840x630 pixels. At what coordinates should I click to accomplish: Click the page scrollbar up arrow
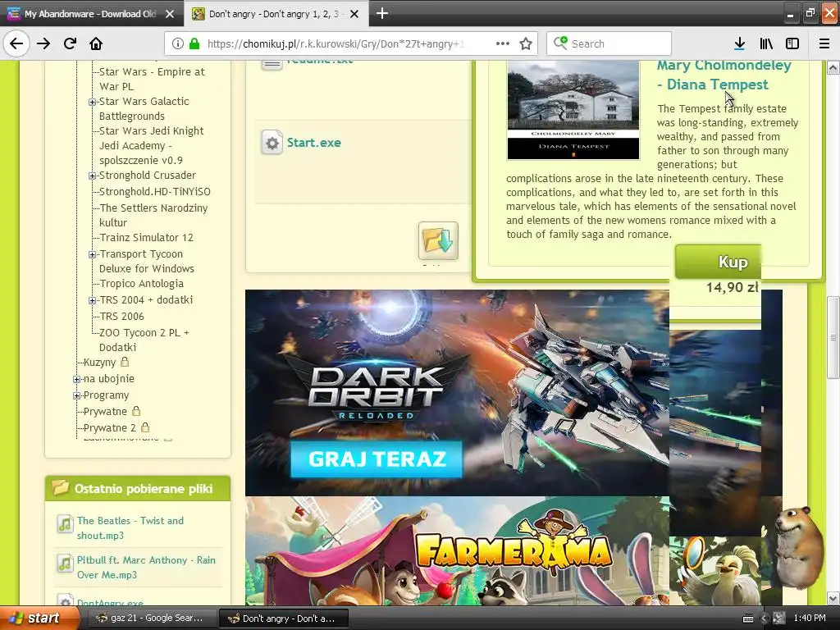coord(833,67)
